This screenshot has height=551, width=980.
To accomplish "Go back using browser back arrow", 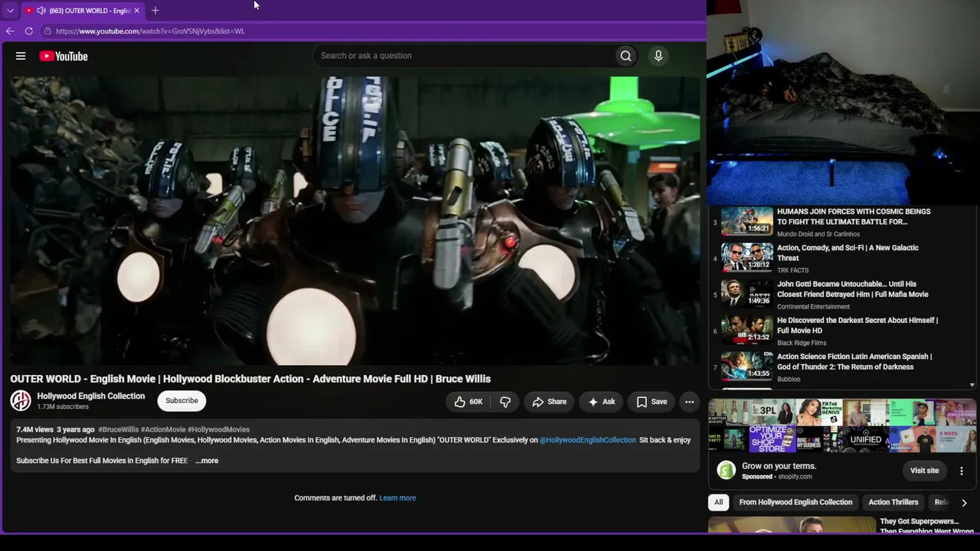I will (x=10, y=31).
